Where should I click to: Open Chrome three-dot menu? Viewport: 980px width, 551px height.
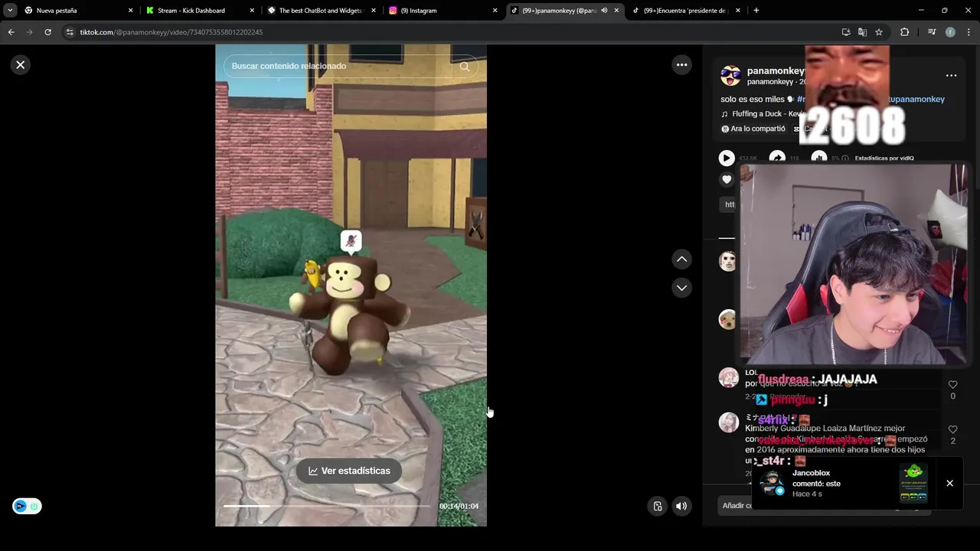click(969, 32)
